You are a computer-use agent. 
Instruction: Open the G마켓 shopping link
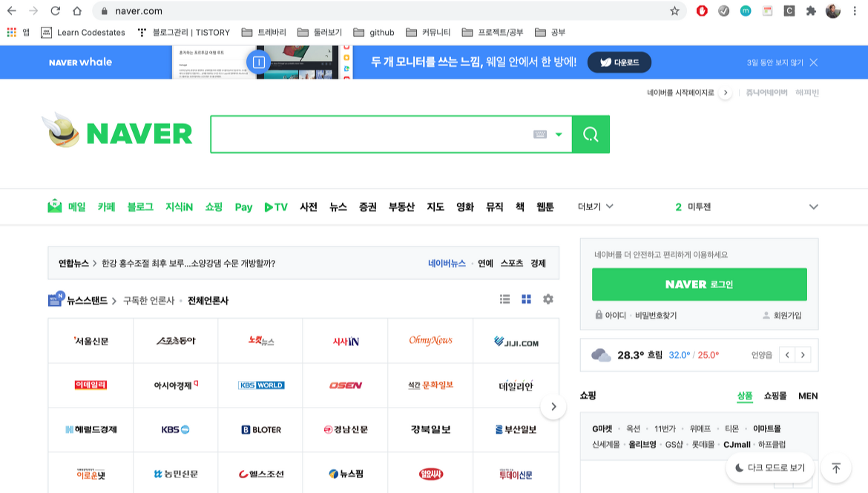pyautogui.click(x=602, y=428)
